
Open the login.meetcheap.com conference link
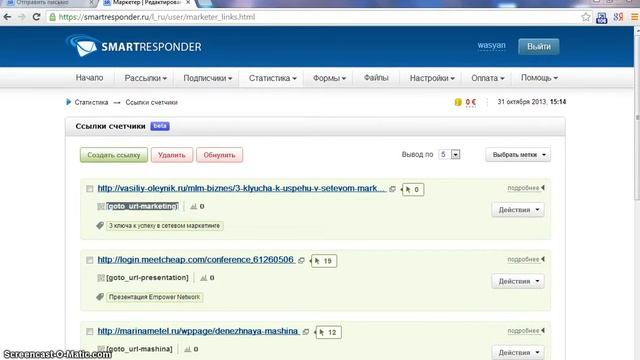tap(196, 260)
